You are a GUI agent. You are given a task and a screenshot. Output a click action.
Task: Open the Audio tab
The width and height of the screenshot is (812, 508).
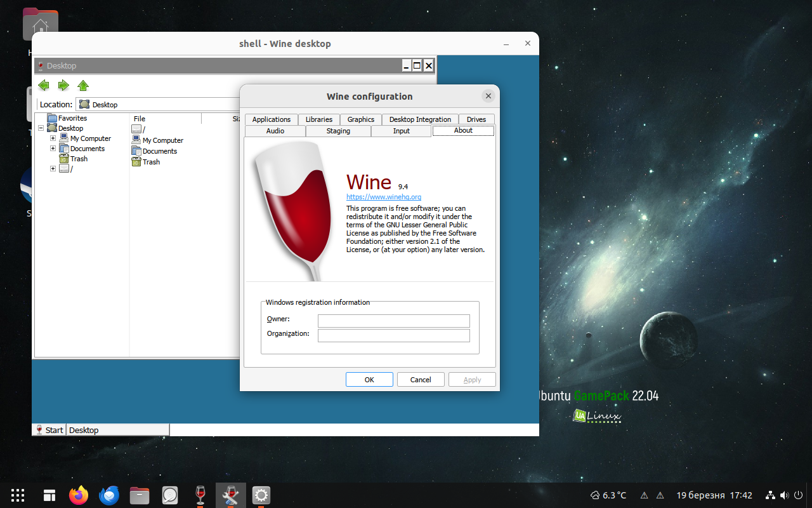(275, 131)
